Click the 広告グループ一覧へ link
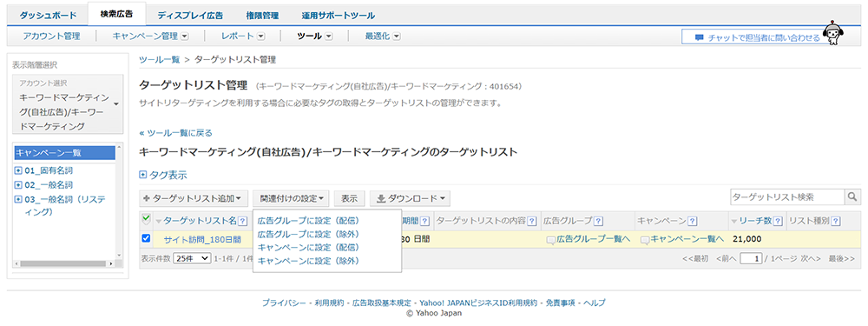The width and height of the screenshot is (868, 326). [x=594, y=239]
